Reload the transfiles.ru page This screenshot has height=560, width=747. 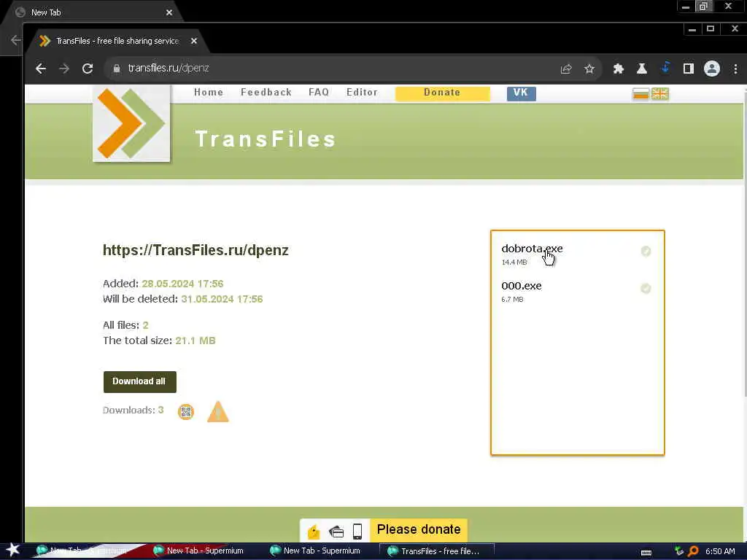coord(88,69)
